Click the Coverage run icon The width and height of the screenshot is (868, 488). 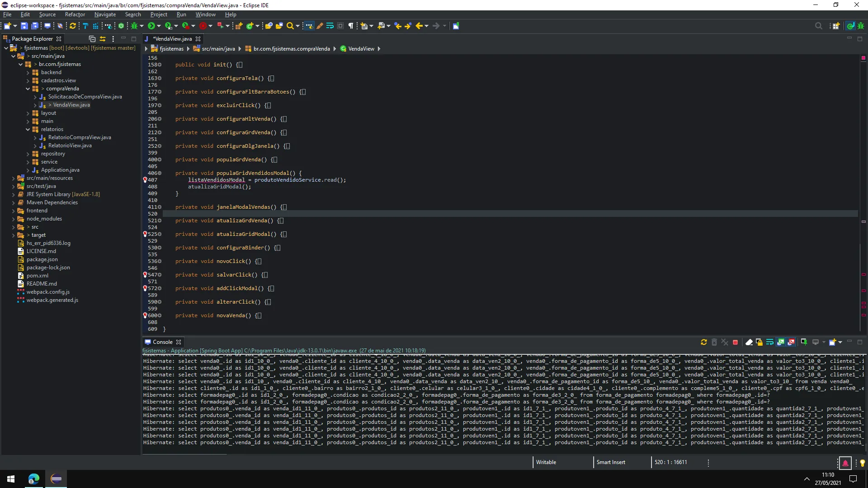tap(168, 26)
